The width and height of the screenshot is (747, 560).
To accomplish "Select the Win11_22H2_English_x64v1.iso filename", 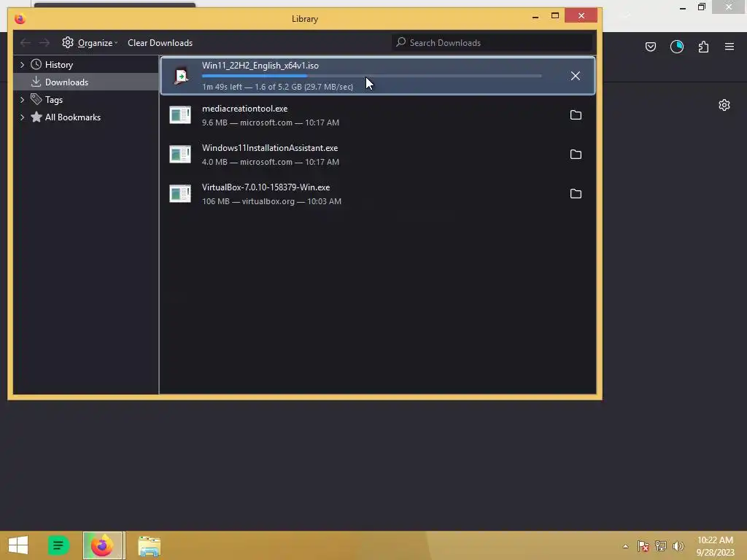I will point(260,66).
